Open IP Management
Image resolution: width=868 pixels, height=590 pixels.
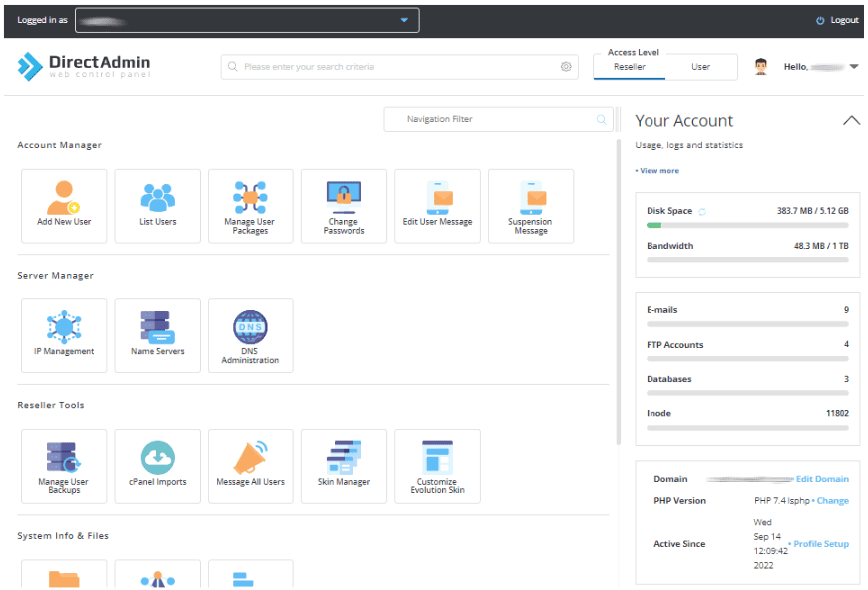[x=64, y=335]
